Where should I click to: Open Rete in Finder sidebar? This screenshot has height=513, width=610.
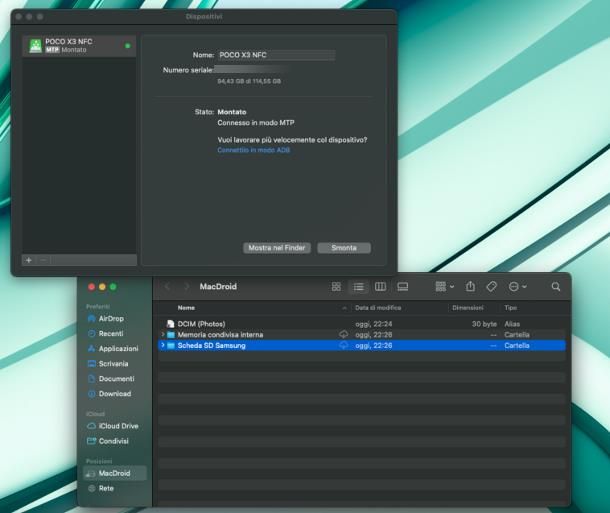pyautogui.click(x=106, y=488)
